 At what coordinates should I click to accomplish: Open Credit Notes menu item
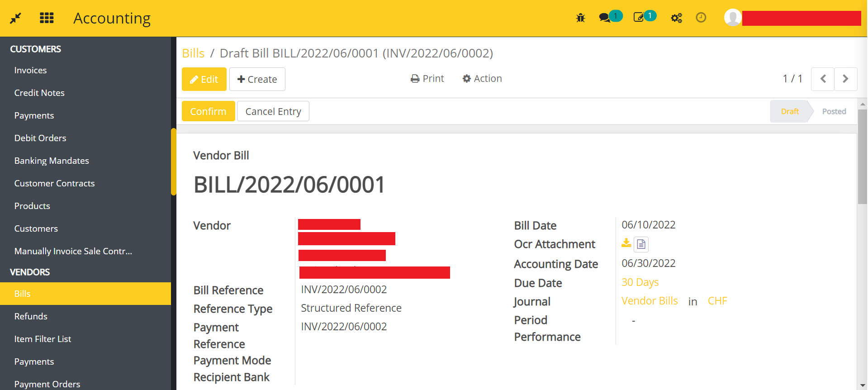(x=39, y=93)
